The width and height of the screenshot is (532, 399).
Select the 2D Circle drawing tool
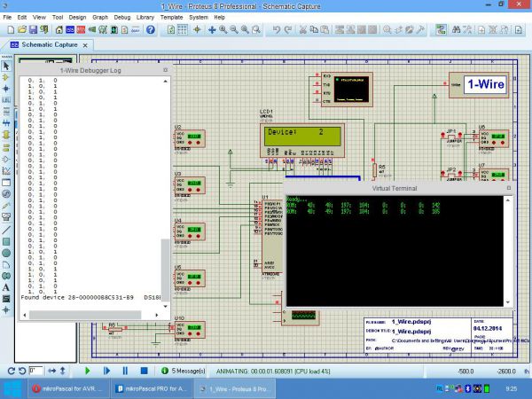tap(6, 253)
